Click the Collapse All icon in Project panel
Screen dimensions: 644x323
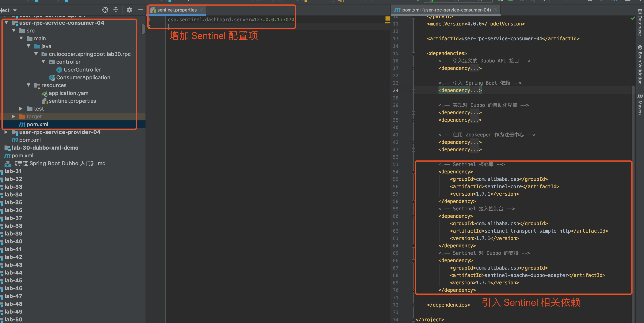tap(116, 10)
